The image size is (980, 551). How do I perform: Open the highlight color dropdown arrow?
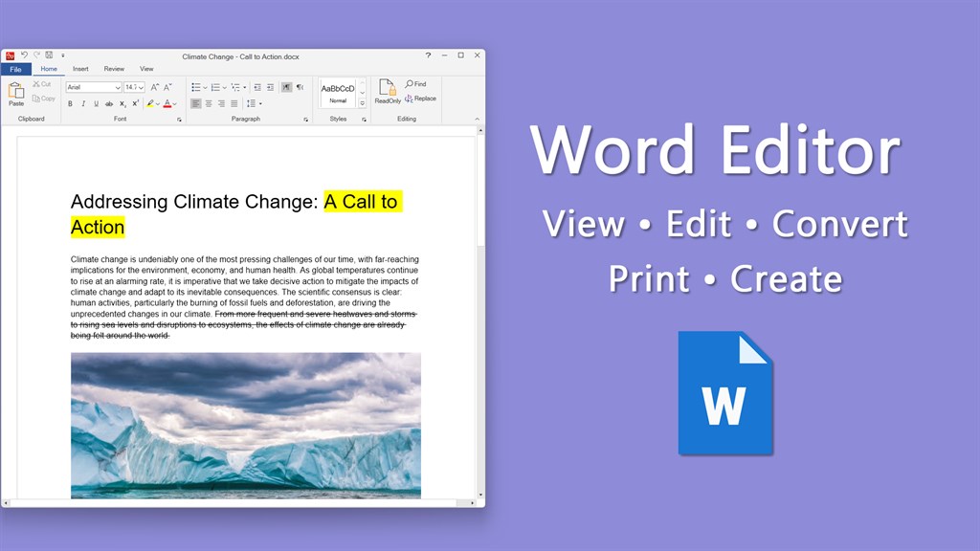coord(158,104)
